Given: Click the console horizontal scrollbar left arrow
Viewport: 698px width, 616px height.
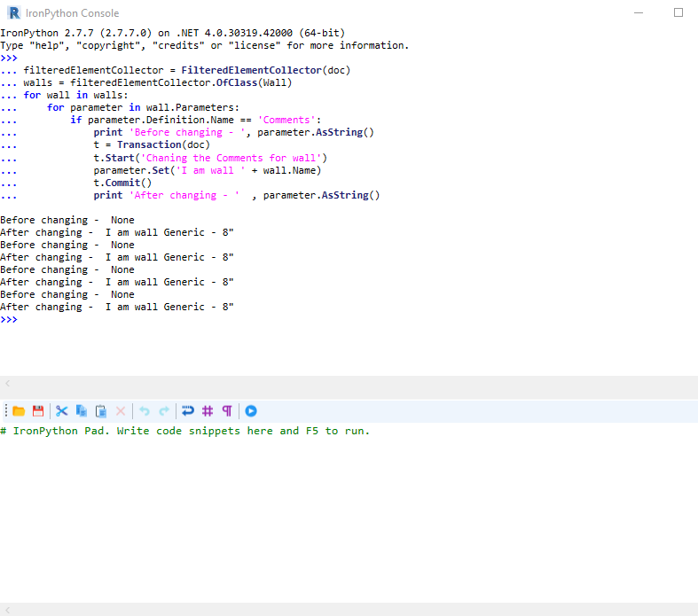Looking at the screenshot, I should click(8, 383).
